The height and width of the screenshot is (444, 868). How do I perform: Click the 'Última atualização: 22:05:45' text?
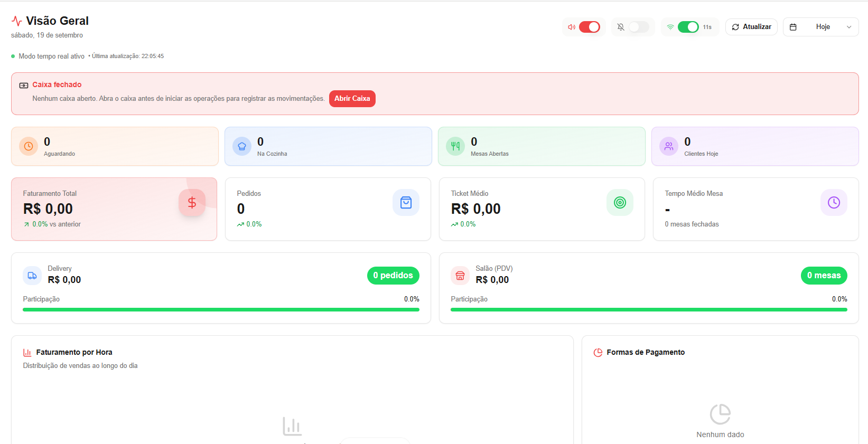point(128,56)
